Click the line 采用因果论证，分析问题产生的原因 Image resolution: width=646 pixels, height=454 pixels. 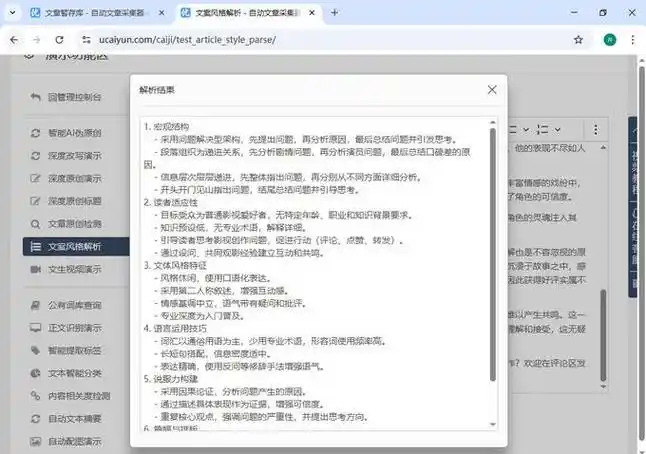[x=233, y=391]
